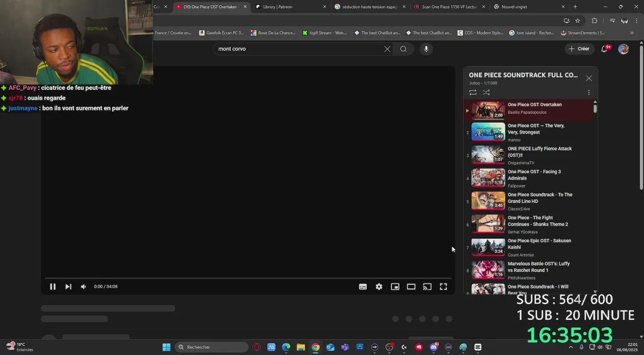
Task: Expand the hidden bookmarks chevron
Action: (x=632, y=33)
